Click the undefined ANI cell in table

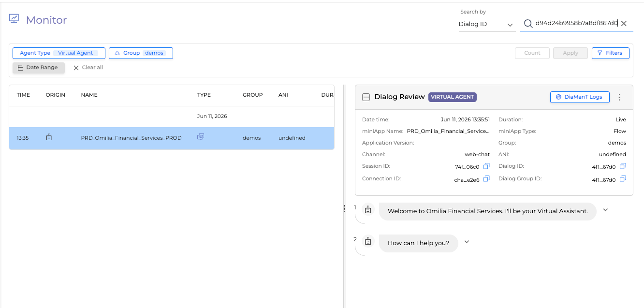coord(292,138)
